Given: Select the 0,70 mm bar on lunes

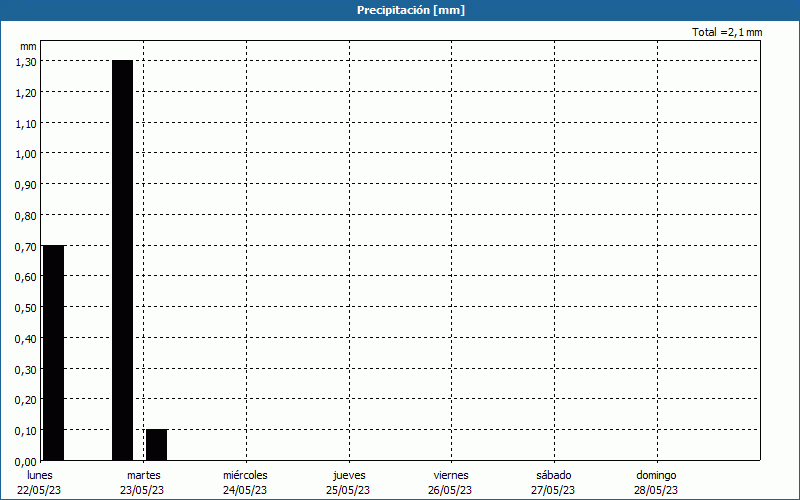Looking at the screenshot, I should coord(54,353).
